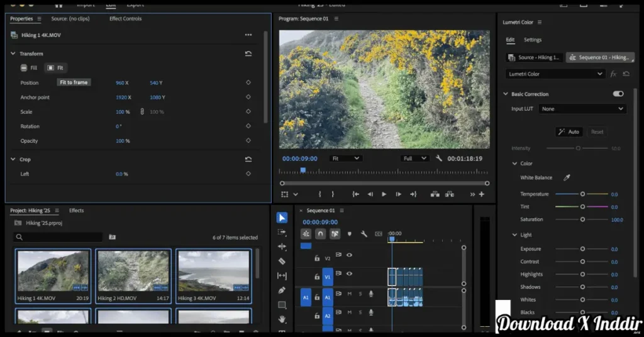Toggle linked selection in timeline
644x337 pixels.
[335, 233]
